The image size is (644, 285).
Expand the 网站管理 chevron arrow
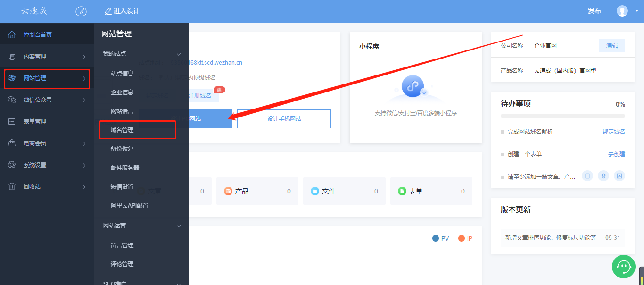(84, 78)
